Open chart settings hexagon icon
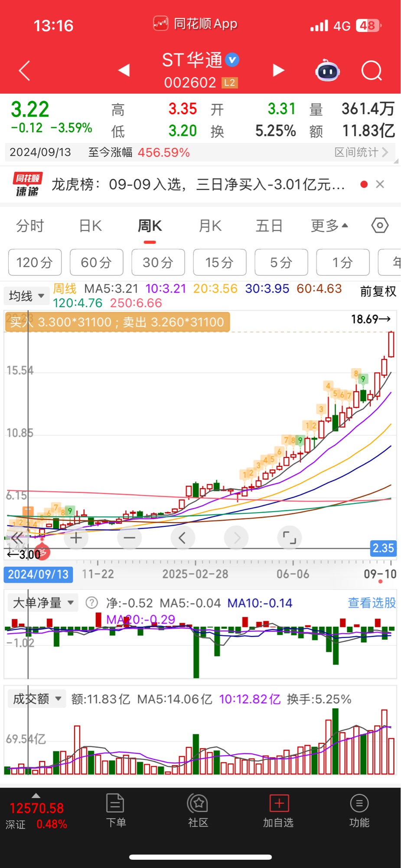The height and width of the screenshot is (868, 401). pos(380,226)
